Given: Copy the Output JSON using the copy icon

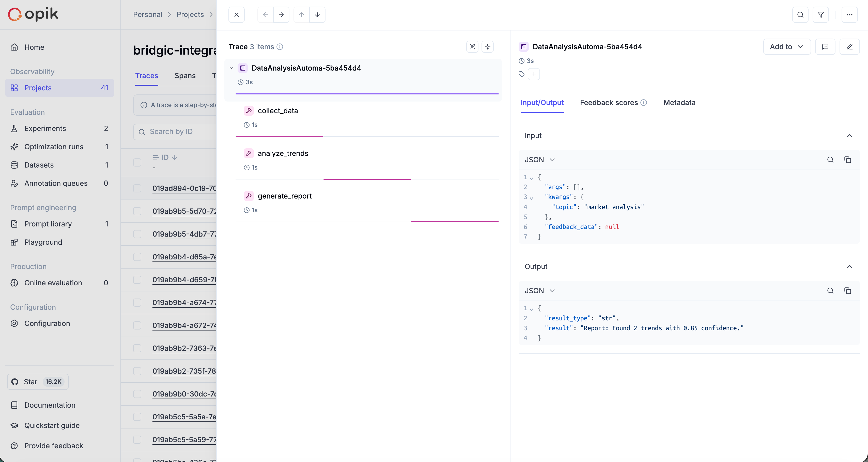Looking at the screenshot, I should (848, 290).
